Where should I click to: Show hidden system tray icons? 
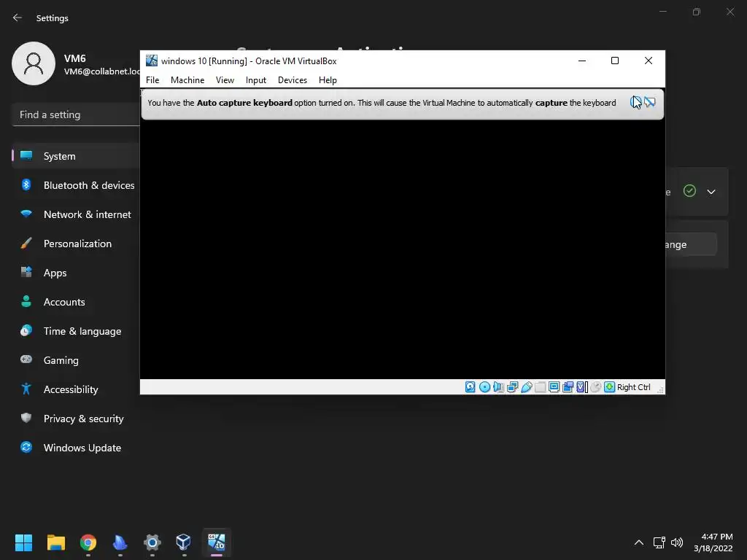click(639, 542)
